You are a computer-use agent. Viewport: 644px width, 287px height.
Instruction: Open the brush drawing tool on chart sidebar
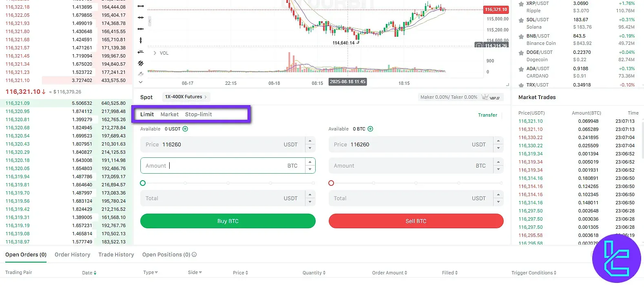140,63
